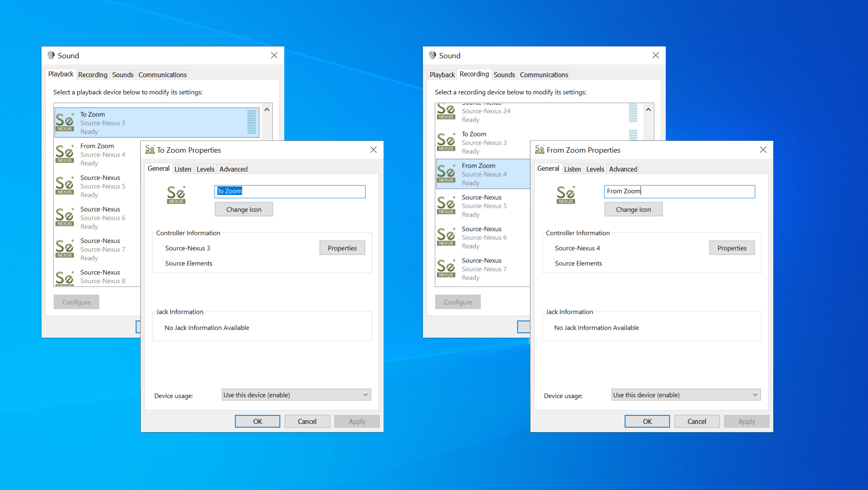Viewport: 868px width, 490px height.
Task: Close the left Sound window
Action: coord(274,55)
